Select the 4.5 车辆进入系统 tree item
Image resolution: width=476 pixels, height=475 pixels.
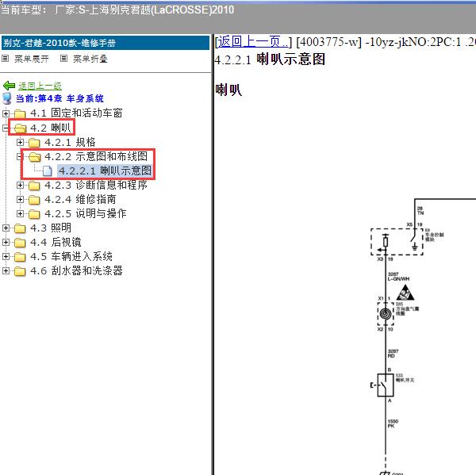pos(71,256)
